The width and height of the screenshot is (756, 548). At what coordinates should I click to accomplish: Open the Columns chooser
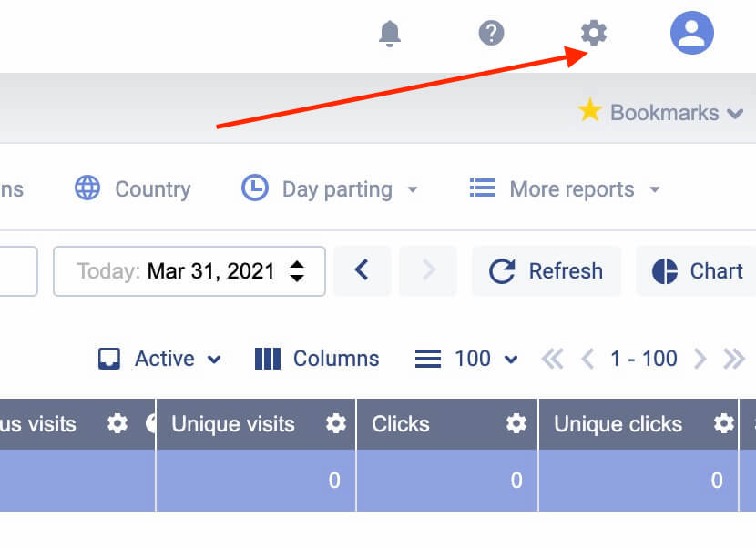(317, 359)
